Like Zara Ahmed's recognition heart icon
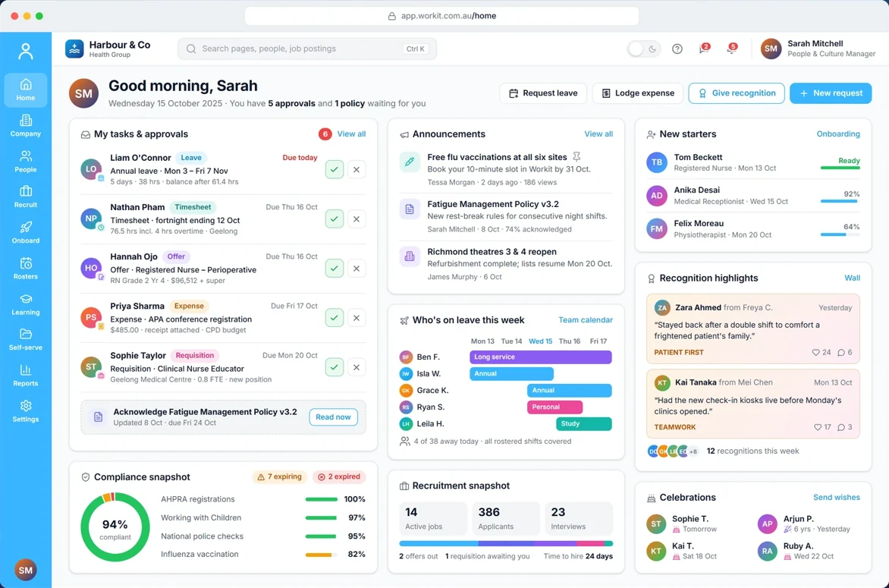 [x=816, y=352]
